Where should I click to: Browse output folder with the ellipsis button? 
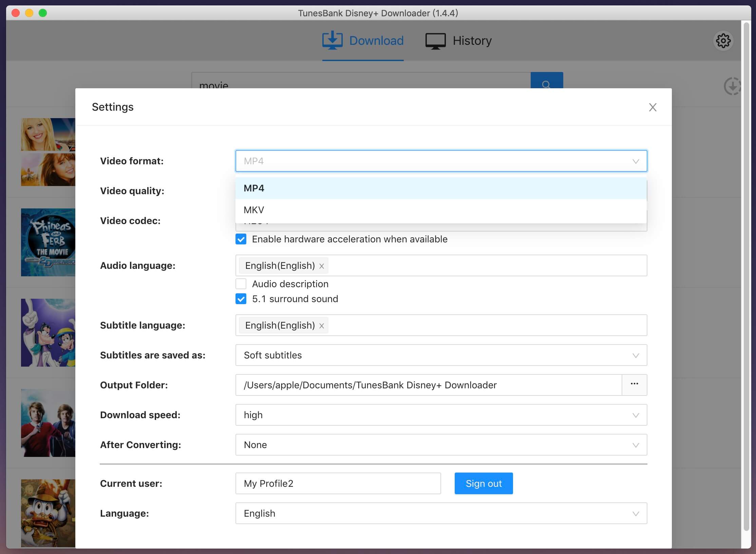tap(634, 385)
